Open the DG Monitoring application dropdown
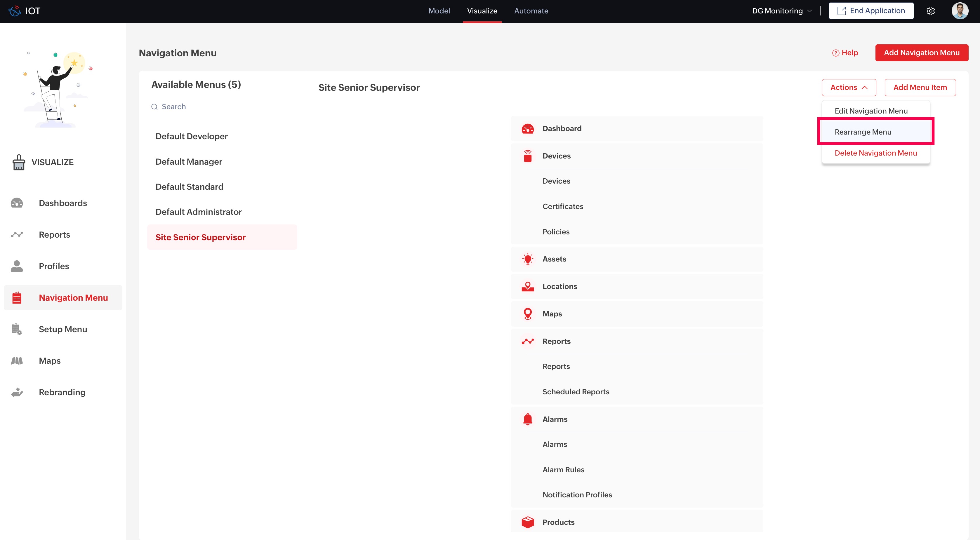Screen dimensions: 980x540 coord(781,11)
